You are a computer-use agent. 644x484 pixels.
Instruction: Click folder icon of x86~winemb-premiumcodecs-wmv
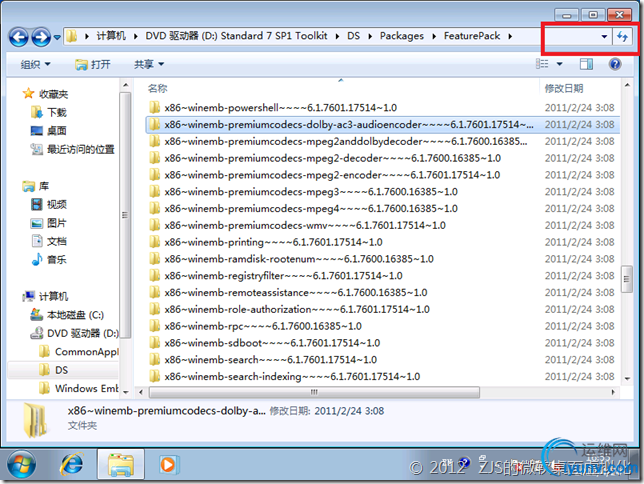tap(154, 225)
